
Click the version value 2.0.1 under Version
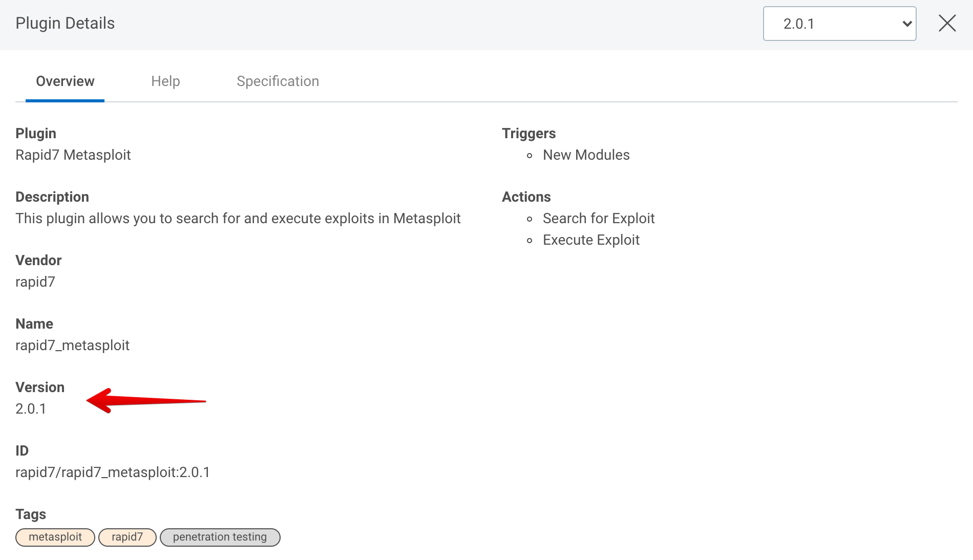point(31,409)
